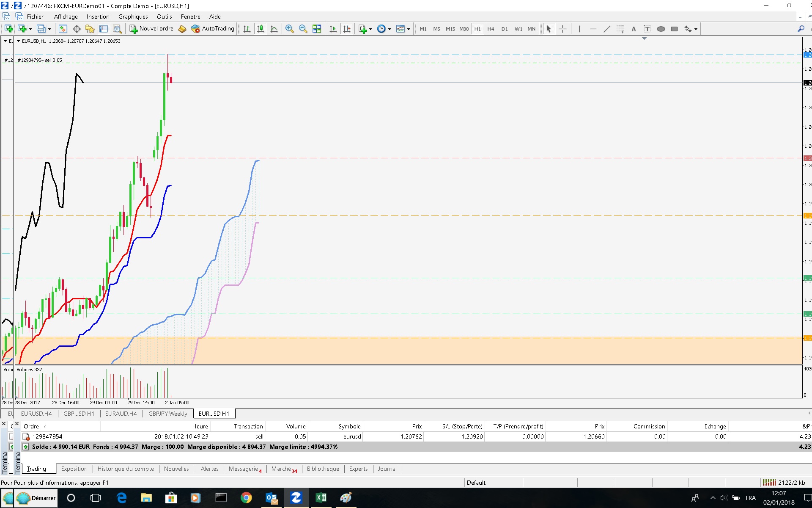Open the Affichage menu

click(x=66, y=17)
